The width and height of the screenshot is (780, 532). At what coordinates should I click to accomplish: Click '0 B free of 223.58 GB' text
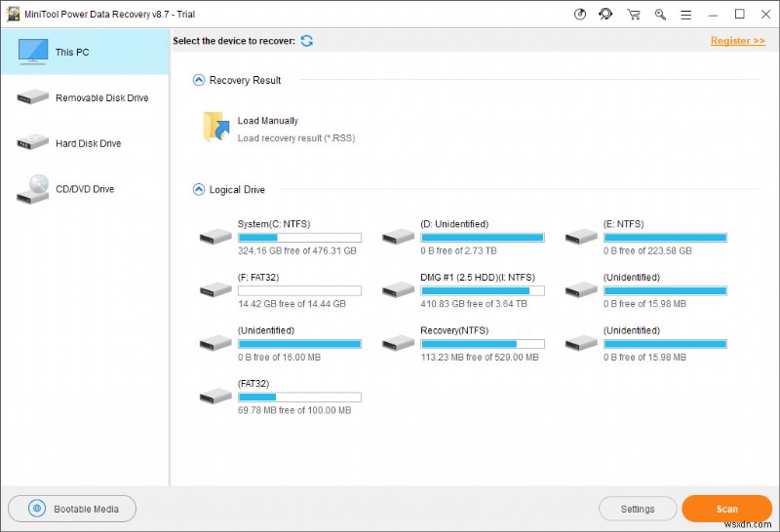coord(647,250)
